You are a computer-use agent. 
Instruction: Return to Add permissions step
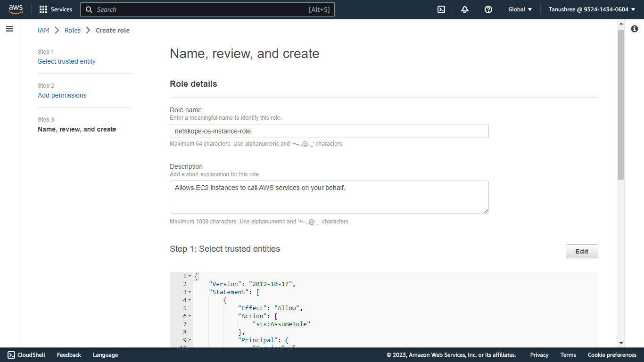coord(62,95)
